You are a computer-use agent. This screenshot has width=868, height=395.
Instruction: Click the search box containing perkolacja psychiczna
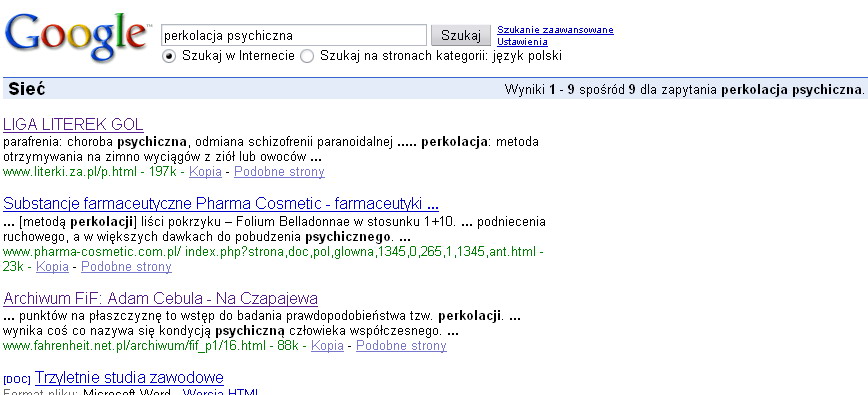[293, 35]
